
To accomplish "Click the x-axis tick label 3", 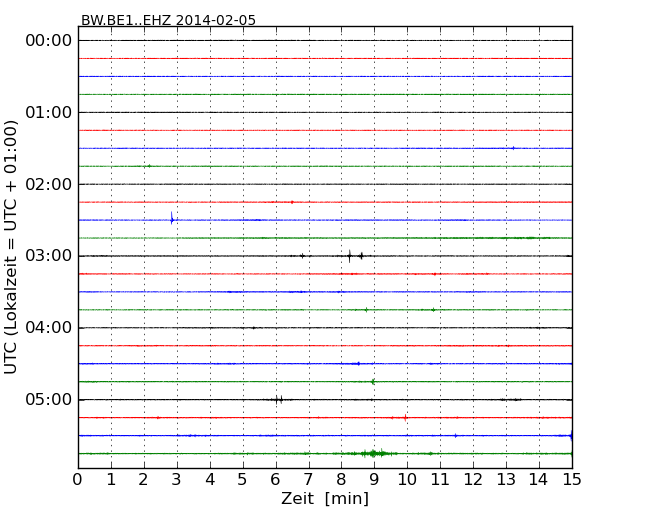I will pyautogui.click(x=177, y=480).
